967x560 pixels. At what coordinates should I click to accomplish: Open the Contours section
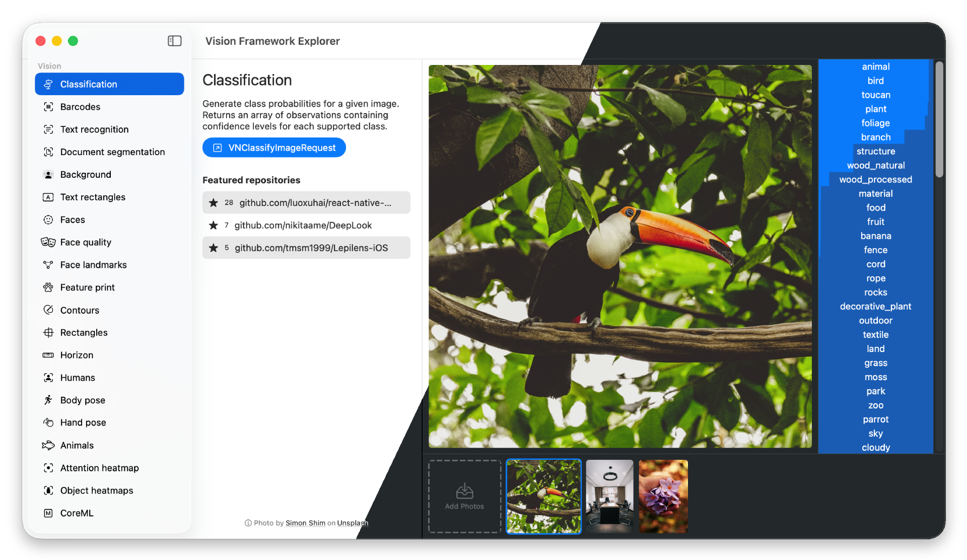pos(80,310)
